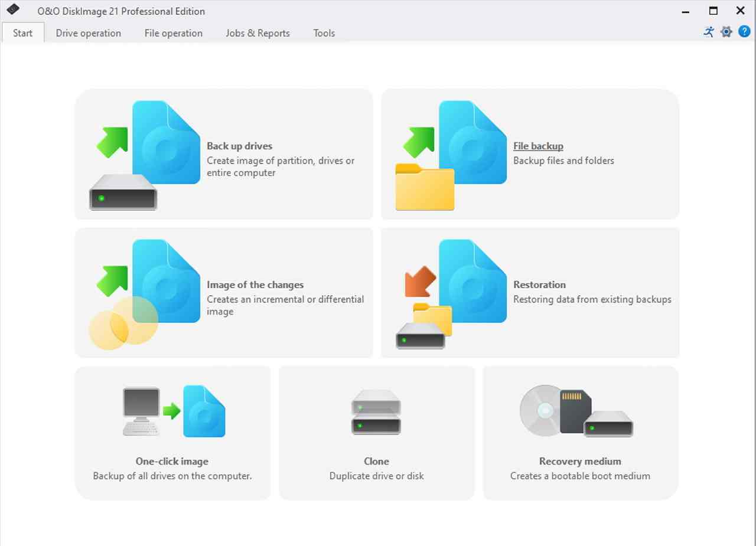This screenshot has width=756, height=546.
Task: Click the O&O DiskImage app logo icon
Action: (13, 10)
